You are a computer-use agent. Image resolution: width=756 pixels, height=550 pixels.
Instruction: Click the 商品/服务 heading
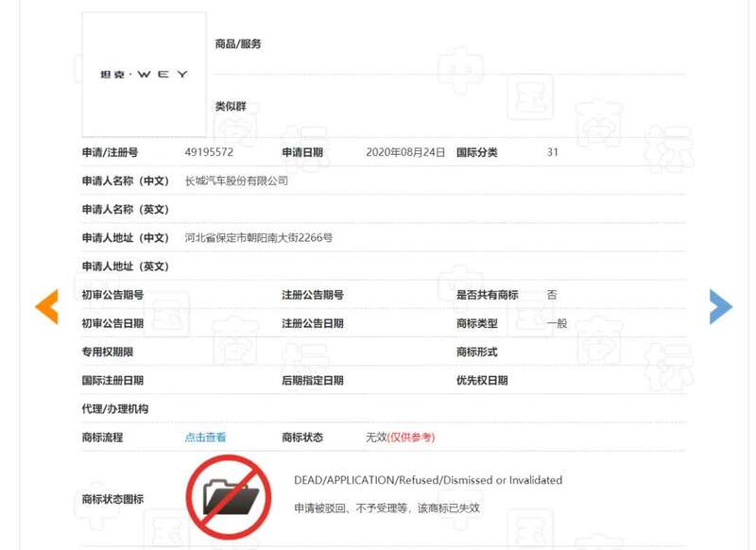(x=238, y=44)
